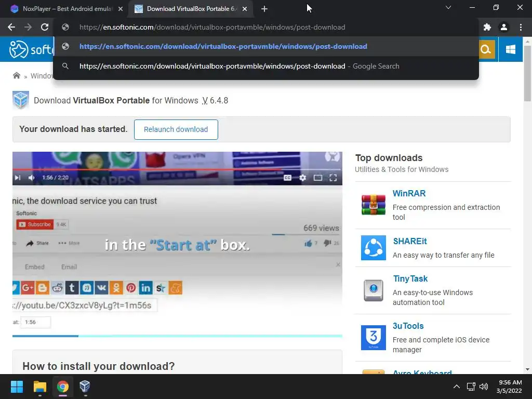Choose the Google Search suggestion row

click(266, 66)
